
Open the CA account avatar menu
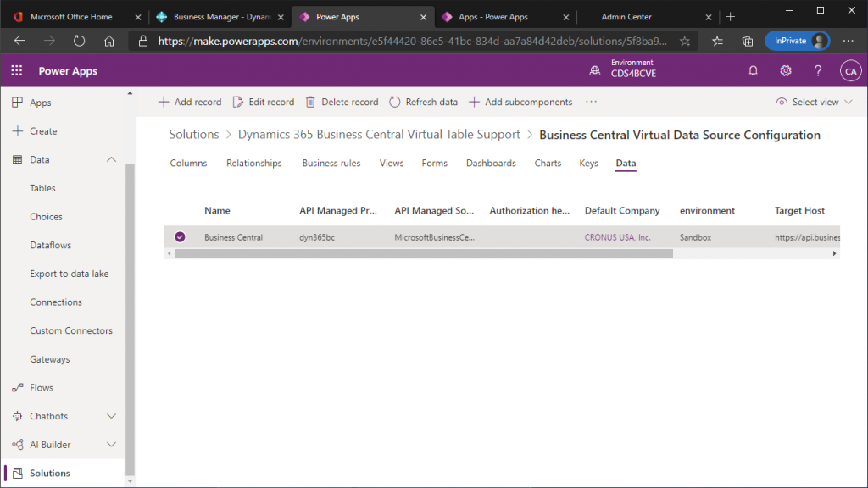850,71
